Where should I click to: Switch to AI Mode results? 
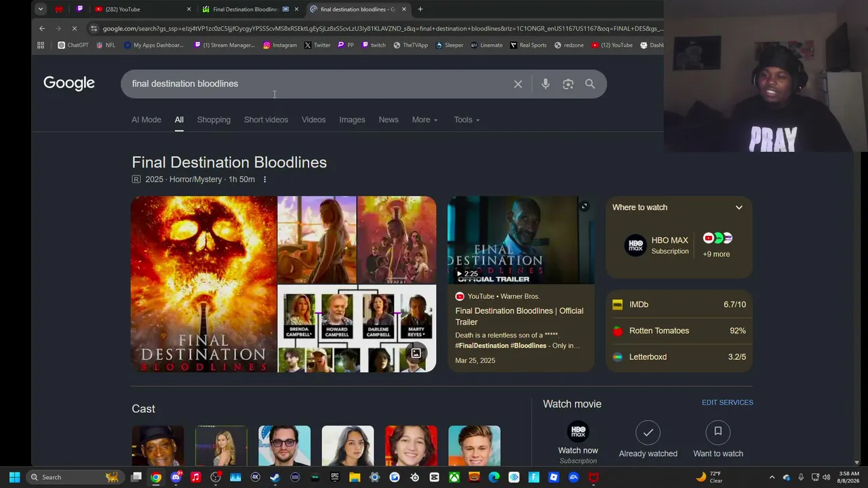(146, 120)
